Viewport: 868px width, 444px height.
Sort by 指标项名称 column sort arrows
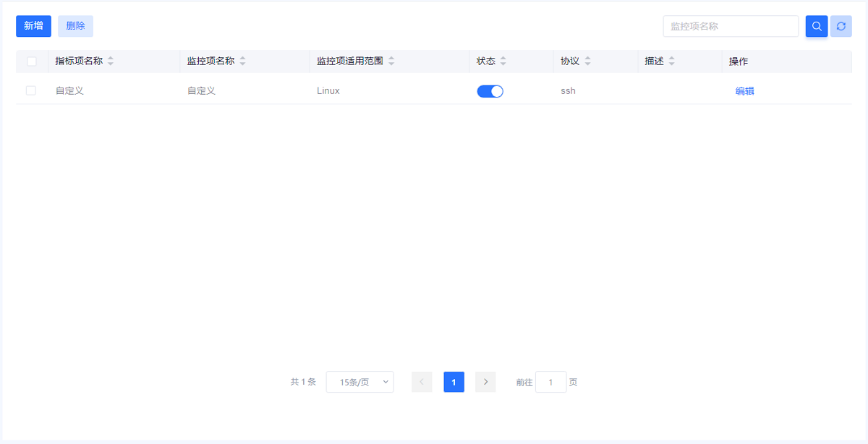pos(111,61)
